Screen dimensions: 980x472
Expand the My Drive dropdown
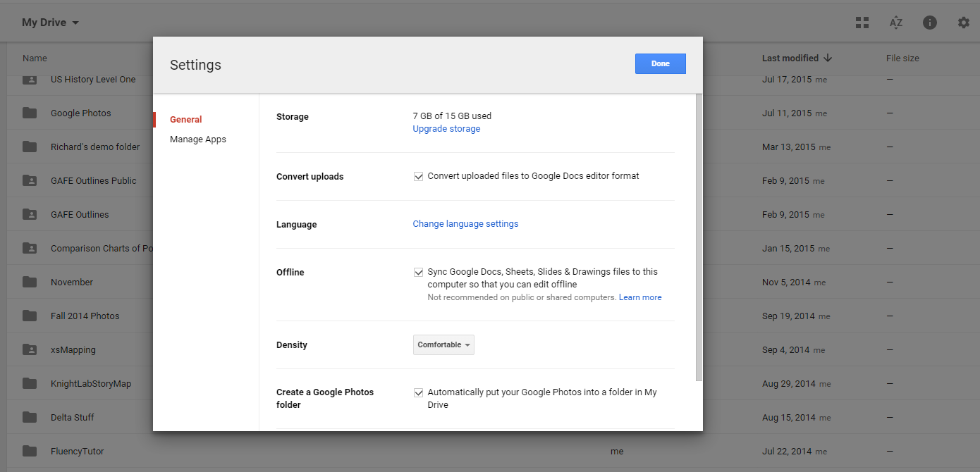50,23
